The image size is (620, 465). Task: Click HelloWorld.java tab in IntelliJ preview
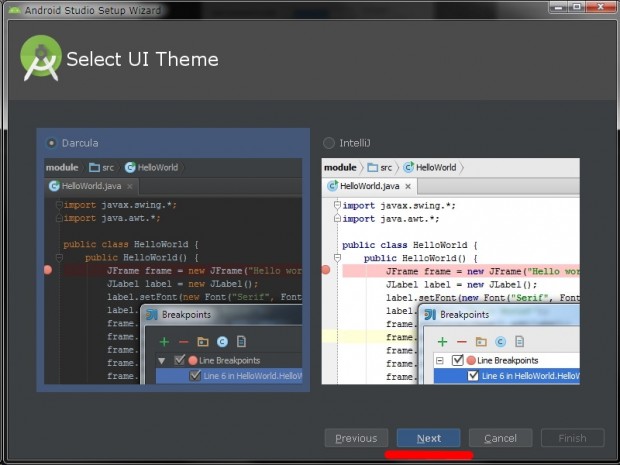369,186
